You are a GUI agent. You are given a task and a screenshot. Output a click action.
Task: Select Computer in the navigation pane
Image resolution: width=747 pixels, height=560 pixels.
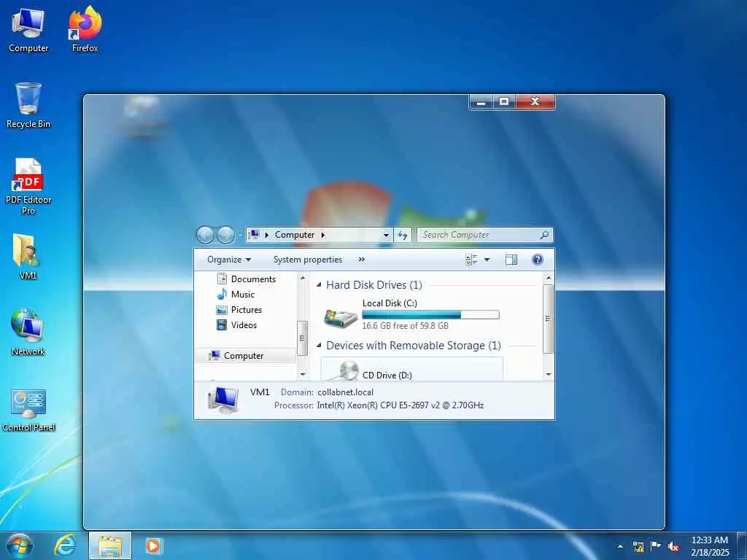(245, 356)
